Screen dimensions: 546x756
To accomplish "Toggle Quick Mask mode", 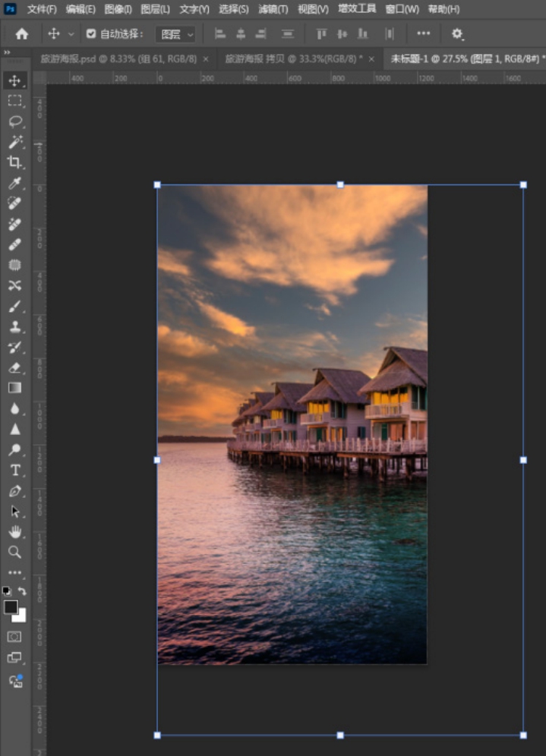I will coord(14,636).
